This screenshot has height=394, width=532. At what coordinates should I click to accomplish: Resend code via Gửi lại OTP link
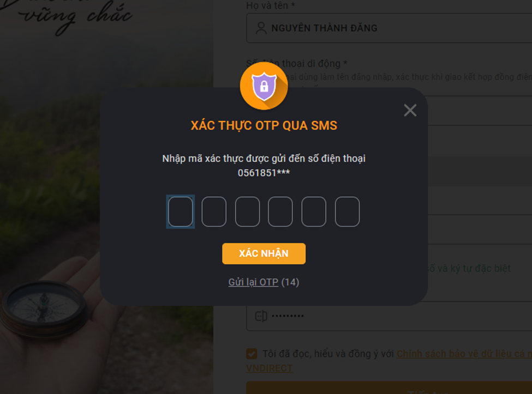253,282
